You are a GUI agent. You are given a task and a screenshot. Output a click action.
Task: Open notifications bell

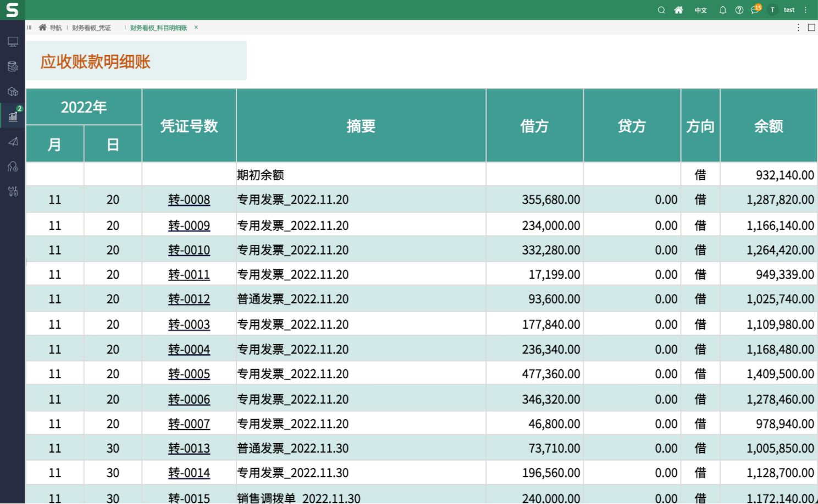723,10
